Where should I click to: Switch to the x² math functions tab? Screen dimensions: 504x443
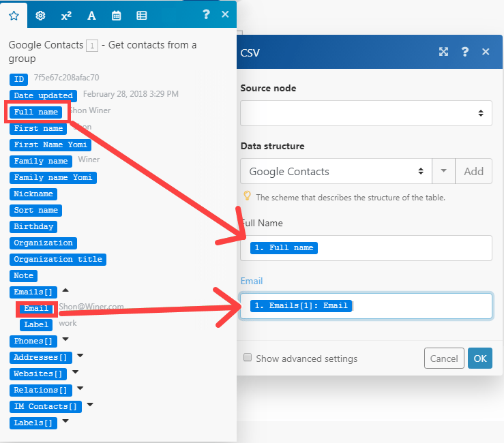tap(66, 16)
